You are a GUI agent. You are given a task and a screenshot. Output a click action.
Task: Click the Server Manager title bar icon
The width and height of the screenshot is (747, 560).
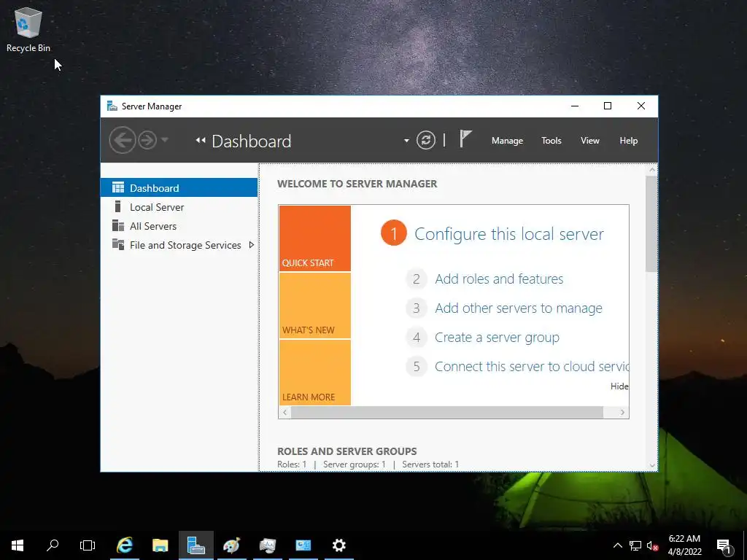(112, 106)
